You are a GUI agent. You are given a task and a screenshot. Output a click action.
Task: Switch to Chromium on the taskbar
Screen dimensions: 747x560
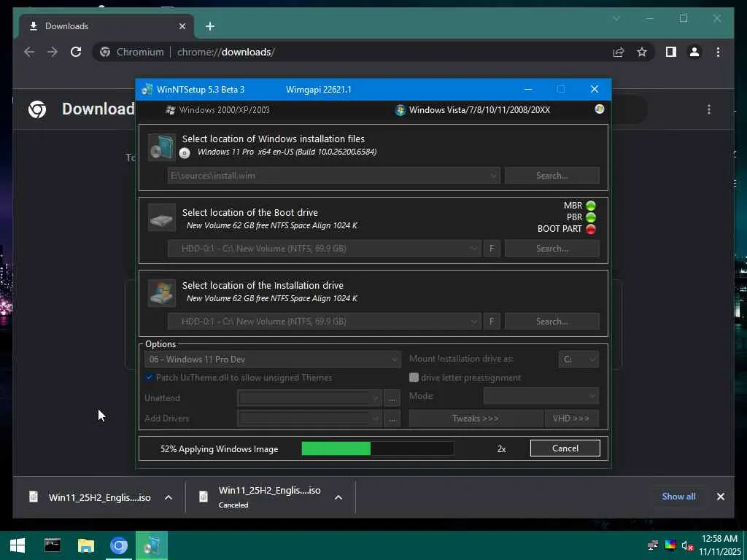pos(119,545)
